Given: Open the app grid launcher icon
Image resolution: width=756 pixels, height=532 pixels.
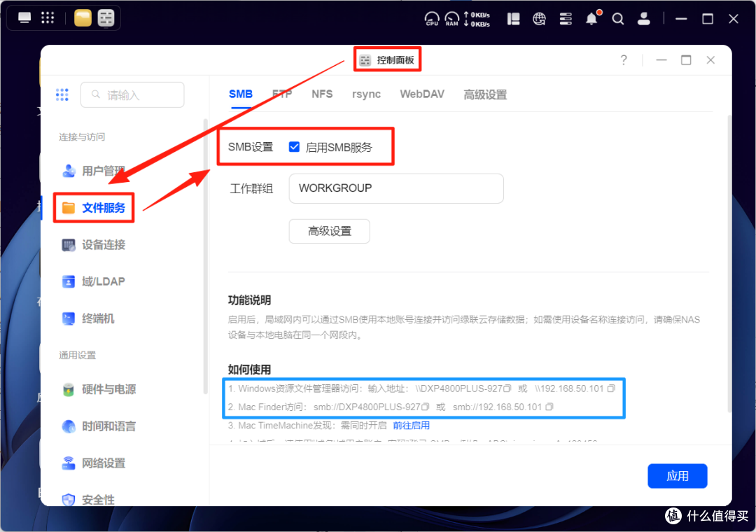Looking at the screenshot, I should (x=48, y=18).
